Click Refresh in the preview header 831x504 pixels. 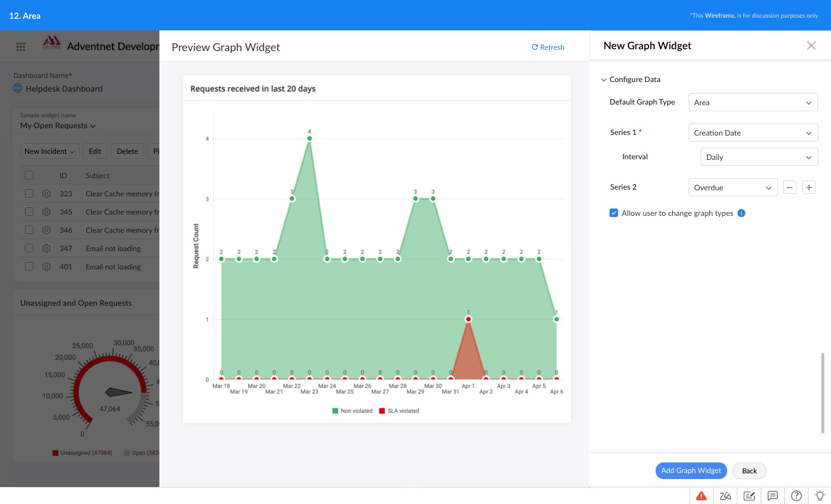548,47
